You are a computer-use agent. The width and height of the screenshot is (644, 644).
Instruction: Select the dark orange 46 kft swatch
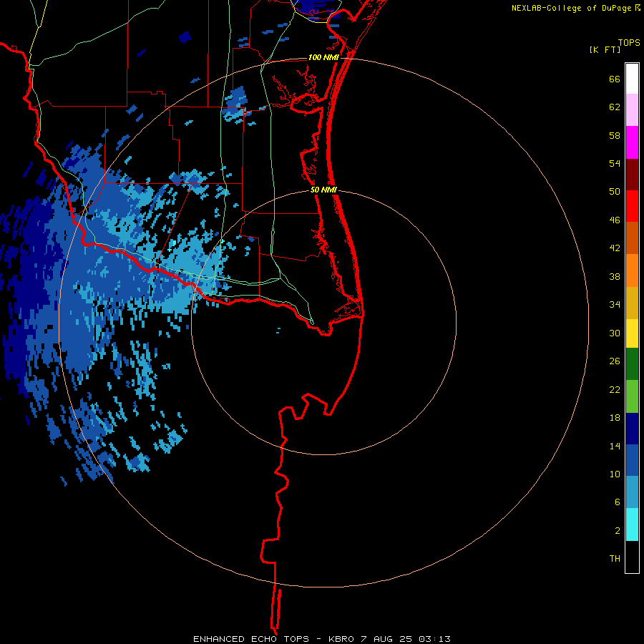click(632, 238)
